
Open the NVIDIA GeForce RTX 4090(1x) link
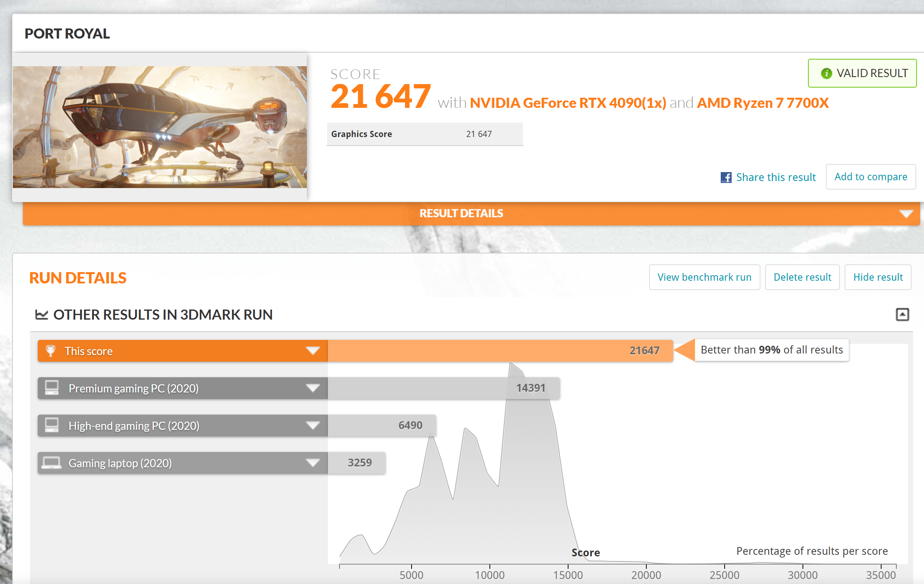point(568,103)
